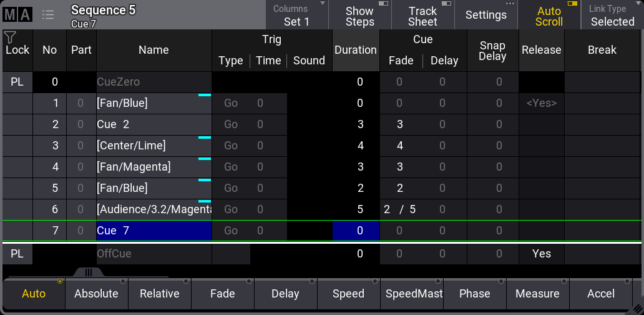Toggle the Show Steps option

360,15
